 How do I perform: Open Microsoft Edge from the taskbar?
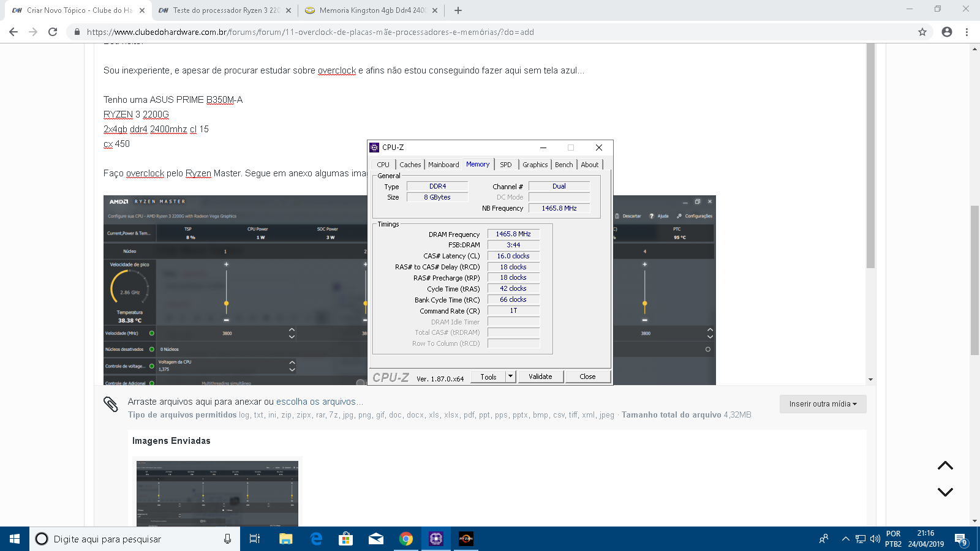[x=316, y=539]
